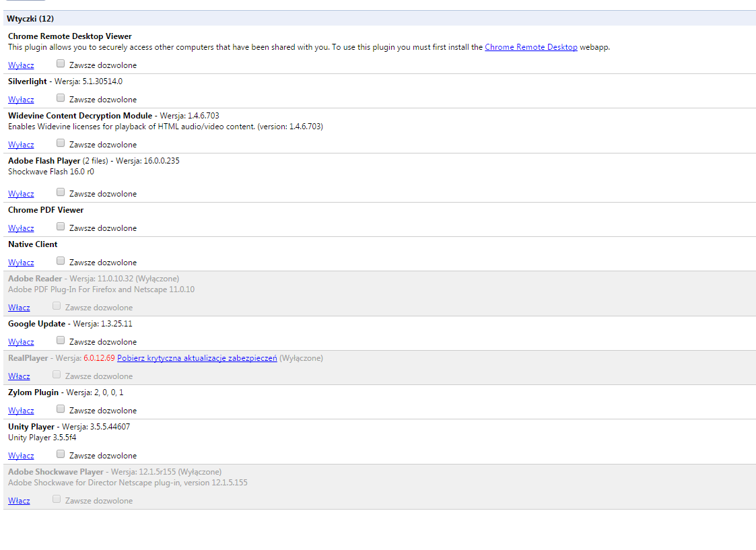Disable the Silverlight plugin
The image size is (756, 550).
click(x=21, y=100)
